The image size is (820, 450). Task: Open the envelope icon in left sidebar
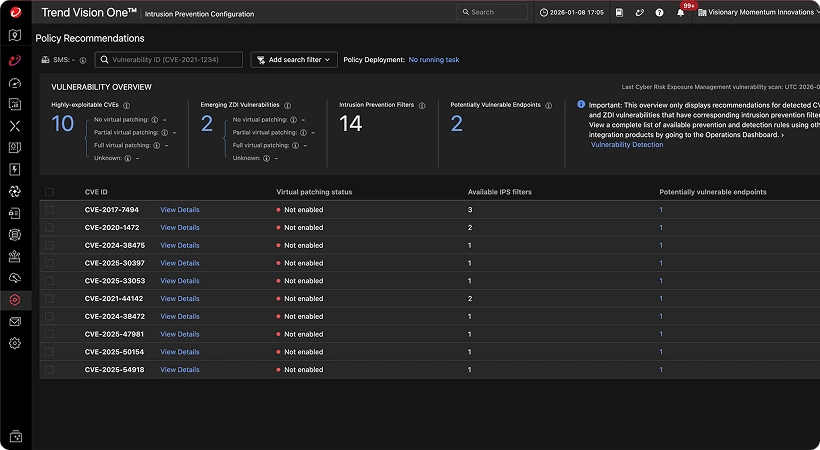(x=15, y=322)
